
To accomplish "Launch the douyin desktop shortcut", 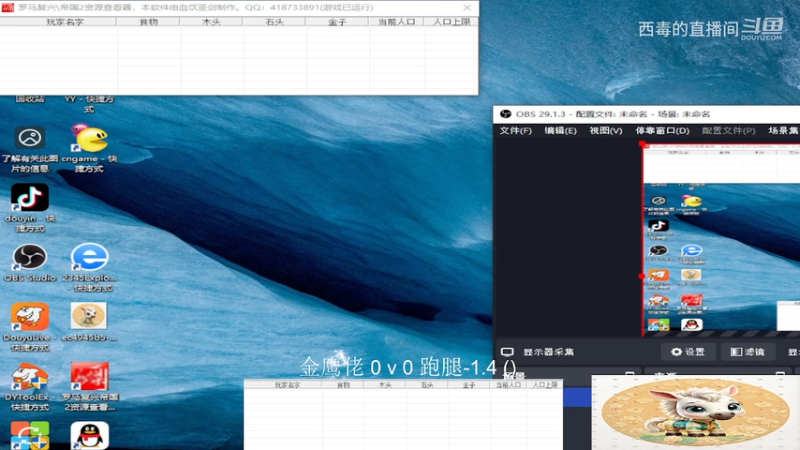I will pos(30,207).
